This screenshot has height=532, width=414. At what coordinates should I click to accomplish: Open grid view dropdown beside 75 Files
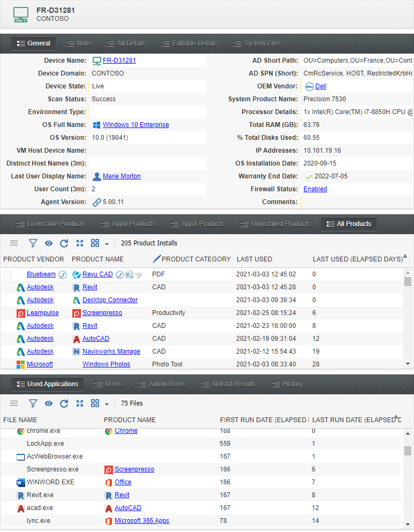(107, 404)
